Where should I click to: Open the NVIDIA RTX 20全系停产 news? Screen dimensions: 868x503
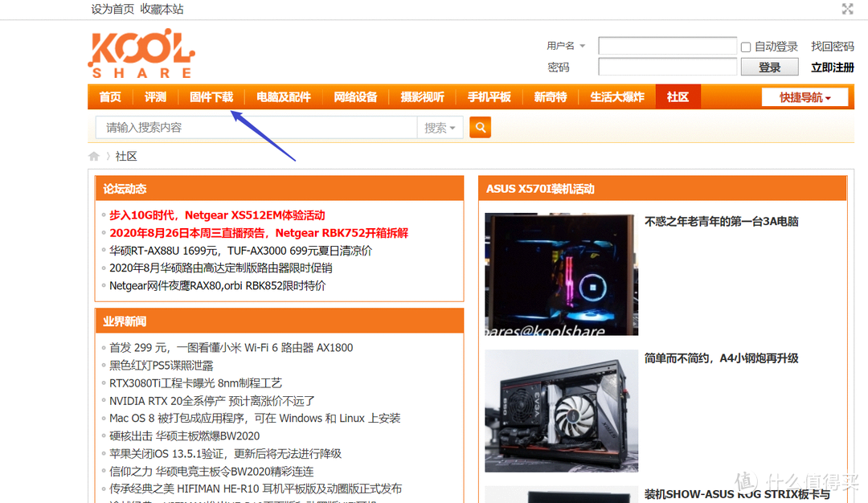pos(212,401)
